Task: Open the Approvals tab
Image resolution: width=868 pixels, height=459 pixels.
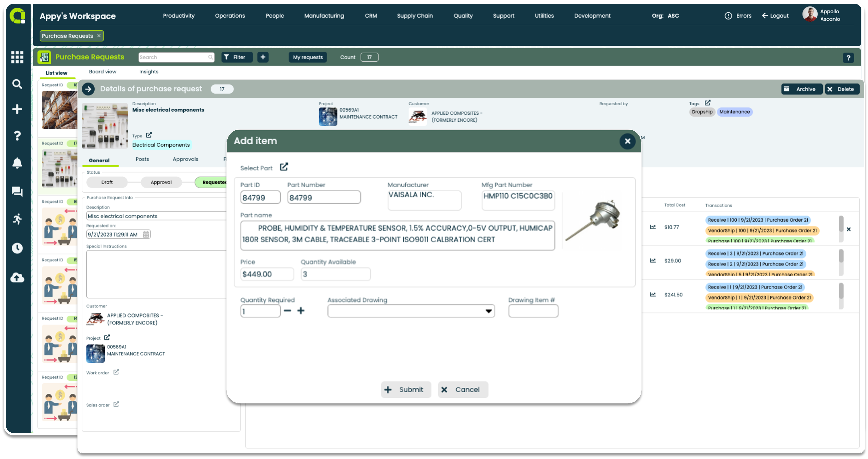Action: click(185, 159)
